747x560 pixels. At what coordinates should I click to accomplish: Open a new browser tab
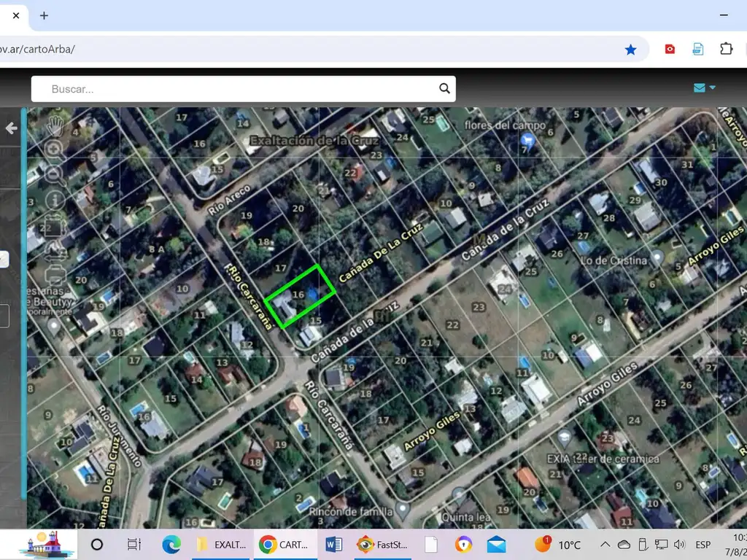[44, 15]
